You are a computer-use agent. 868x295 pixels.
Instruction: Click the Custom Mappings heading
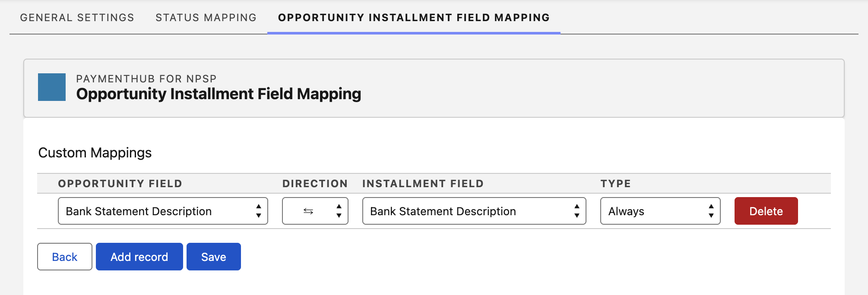pyautogui.click(x=95, y=153)
